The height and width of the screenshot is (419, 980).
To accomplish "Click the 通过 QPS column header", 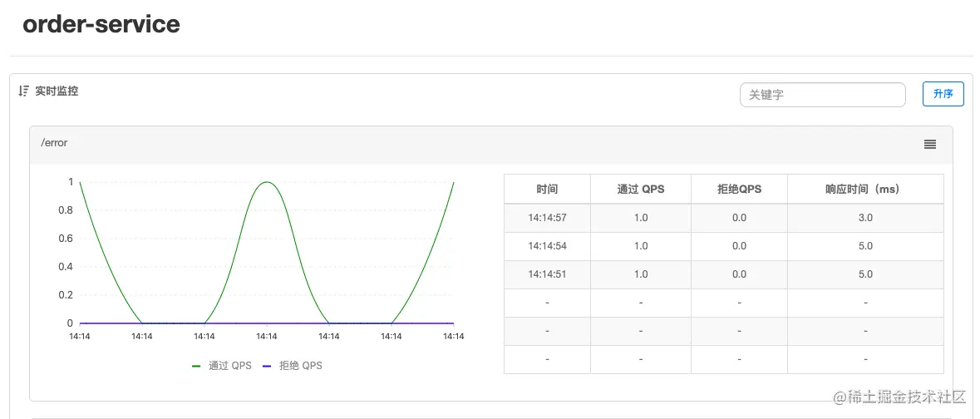I will click(641, 189).
